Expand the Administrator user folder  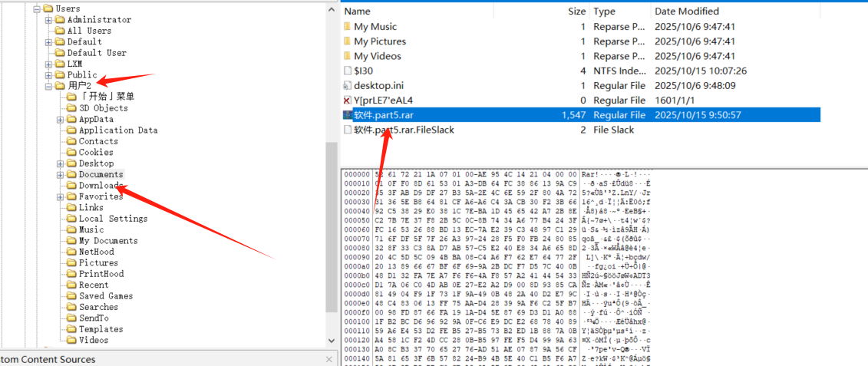(49, 20)
